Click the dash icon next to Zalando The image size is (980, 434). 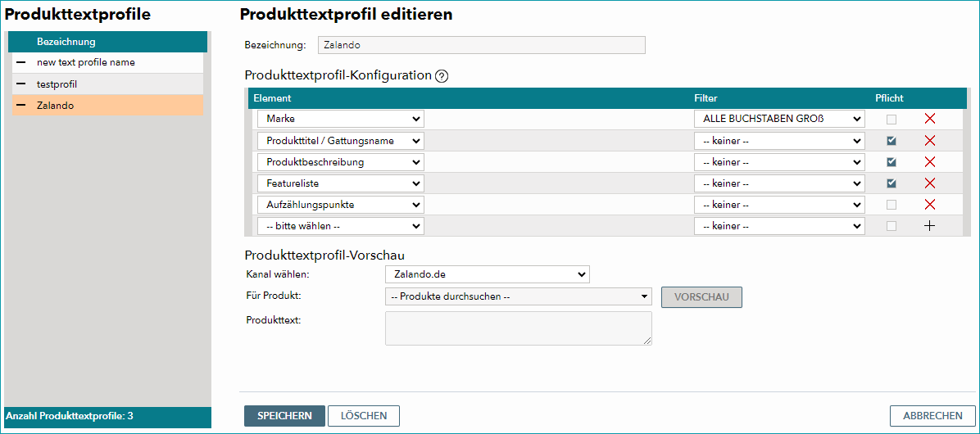pos(21,106)
